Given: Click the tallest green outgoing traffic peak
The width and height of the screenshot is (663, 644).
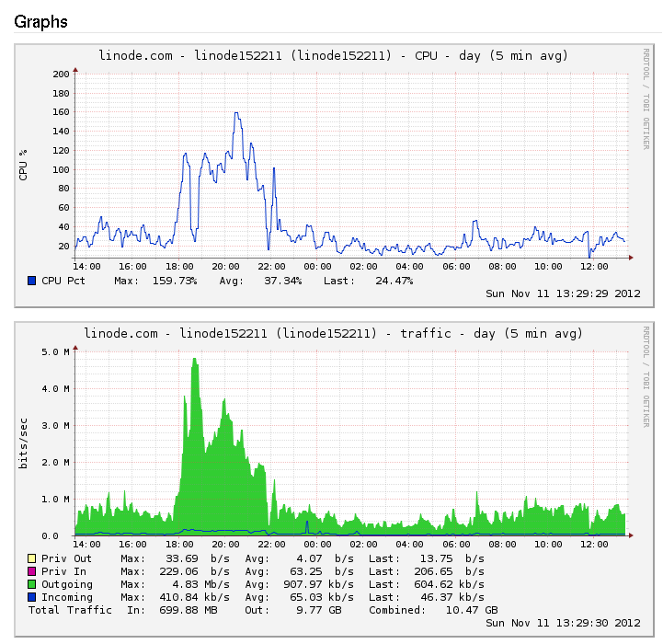Looking at the screenshot, I should click(x=194, y=360).
